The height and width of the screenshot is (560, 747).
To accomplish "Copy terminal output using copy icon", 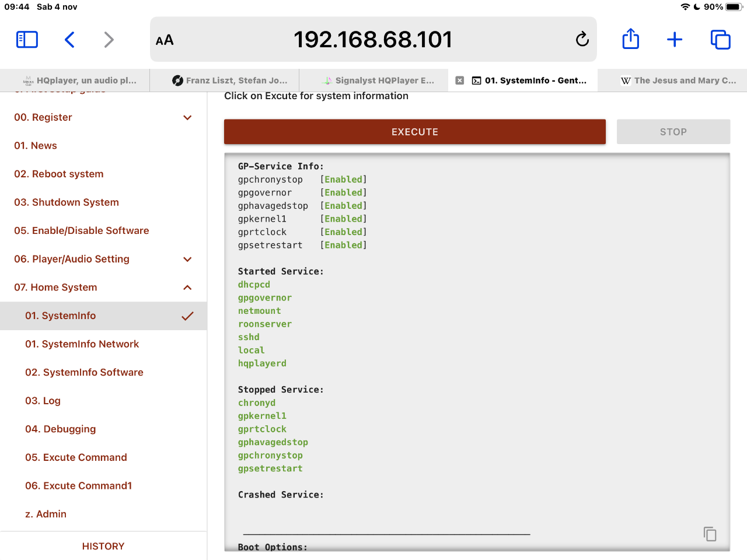I will point(710,534).
